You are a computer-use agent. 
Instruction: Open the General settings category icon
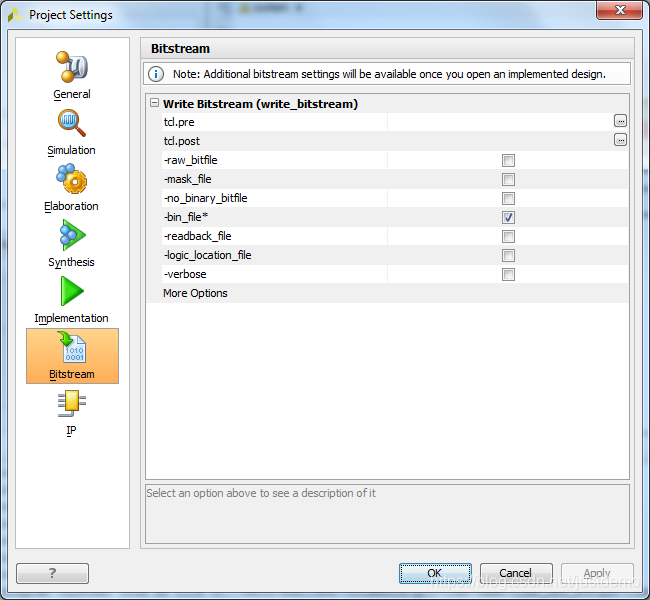pos(72,67)
